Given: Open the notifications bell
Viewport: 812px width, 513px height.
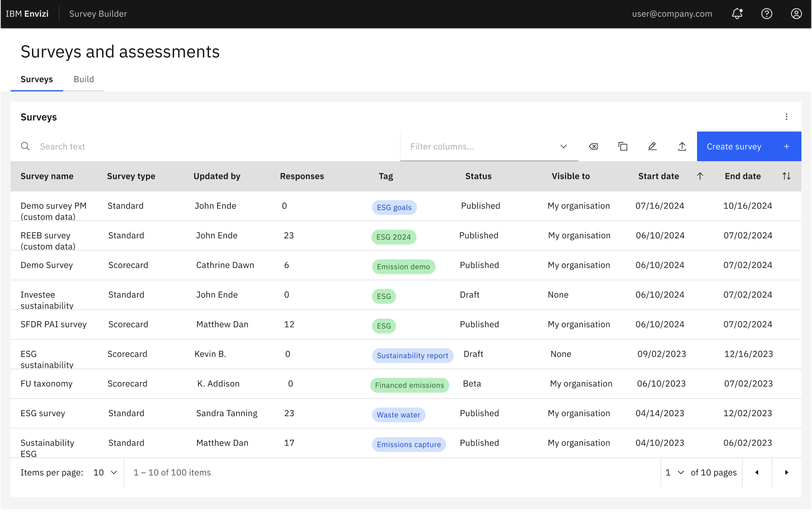Looking at the screenshot, I should point(737,14).
